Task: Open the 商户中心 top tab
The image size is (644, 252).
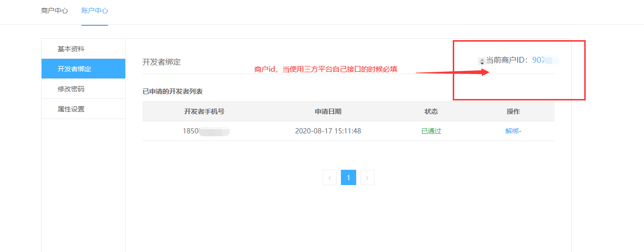Action: (55, 11)
